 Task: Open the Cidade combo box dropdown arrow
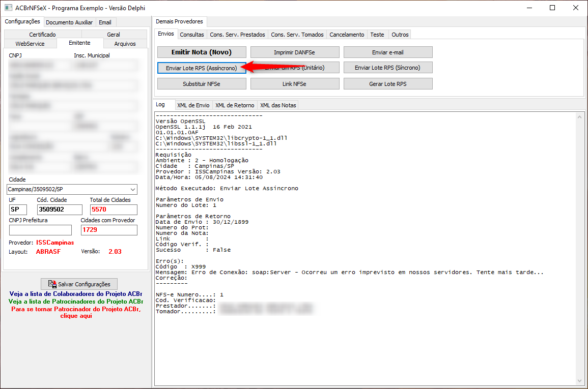click(x=133, y=190)
